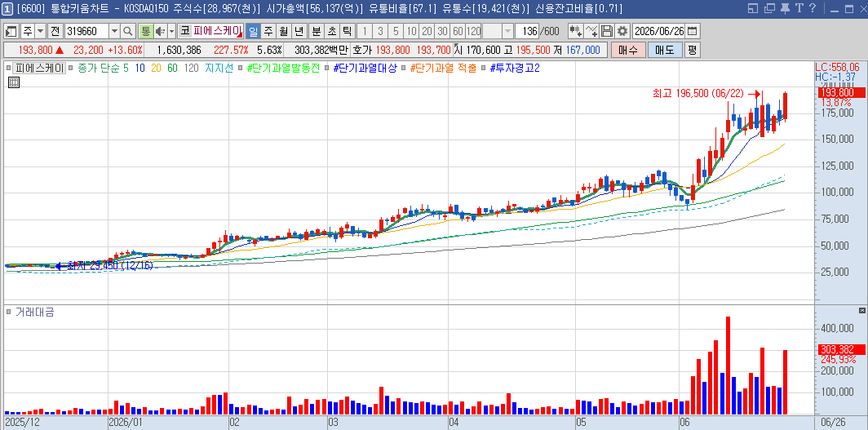Open the custom interval dropdown after 120
Image resolution: width=868 pixels, height=430 pixels.
tap(507, 31)
